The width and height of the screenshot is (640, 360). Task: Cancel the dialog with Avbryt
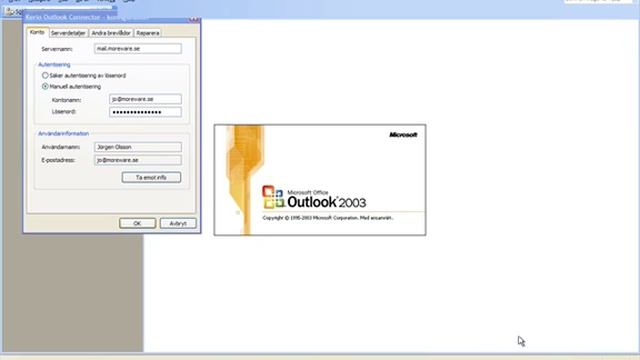(178, 223)
